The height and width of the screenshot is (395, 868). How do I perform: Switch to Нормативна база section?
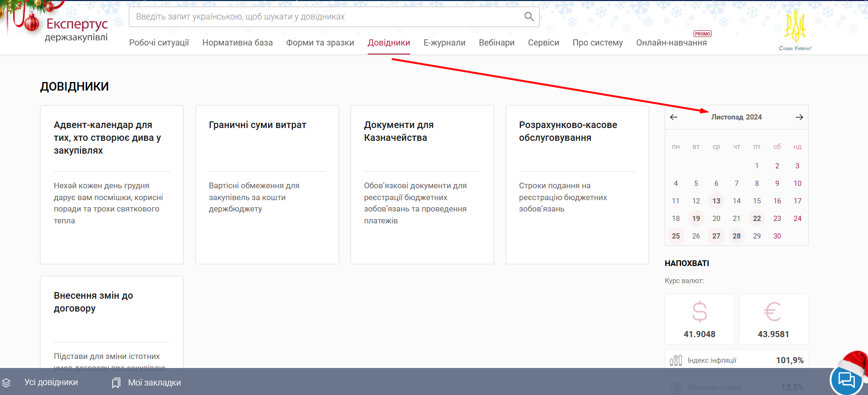click(237, 43)
